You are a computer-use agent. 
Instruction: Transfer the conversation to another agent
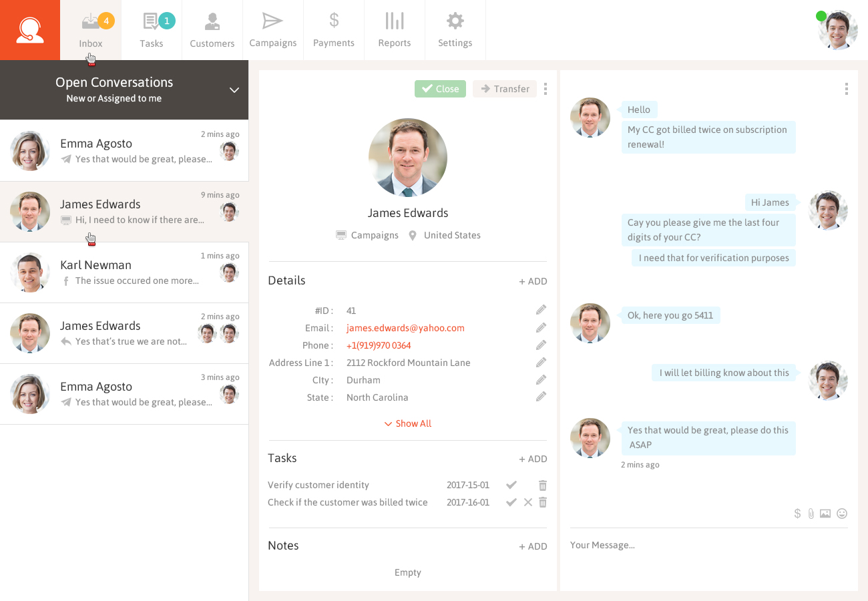505,89
